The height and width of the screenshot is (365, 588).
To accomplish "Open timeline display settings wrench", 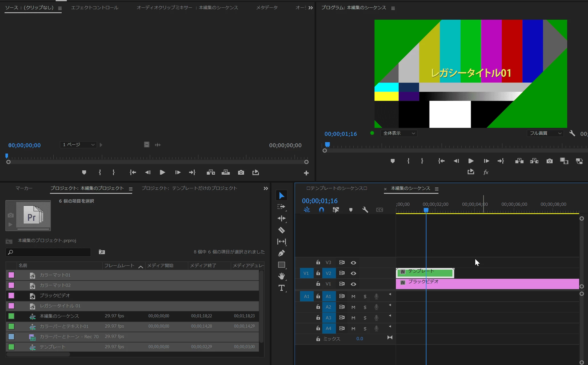I will click(x=365, y=210).
